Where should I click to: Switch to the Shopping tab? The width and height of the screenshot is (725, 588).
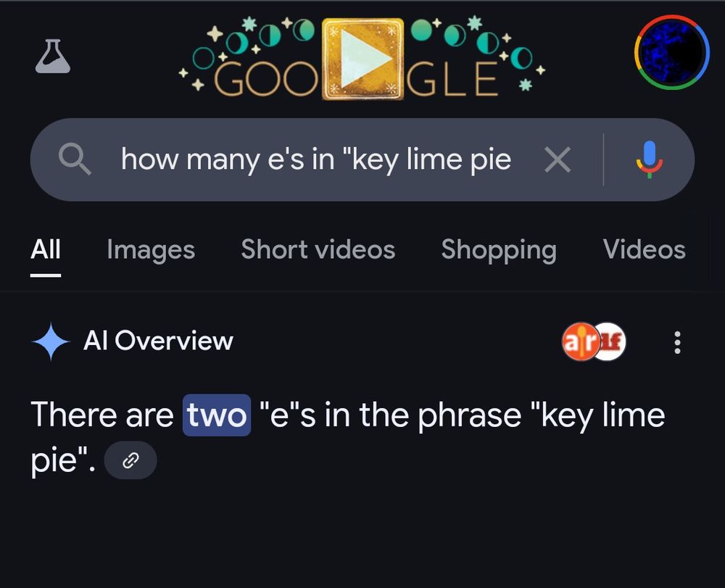pos(498,249)
